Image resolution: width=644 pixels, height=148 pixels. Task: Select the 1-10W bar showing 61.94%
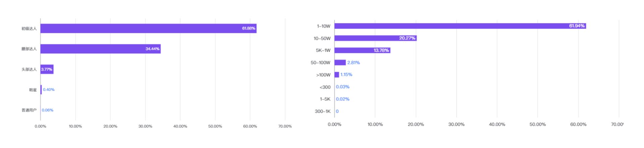pyautogui.click(x=460, y=26)
